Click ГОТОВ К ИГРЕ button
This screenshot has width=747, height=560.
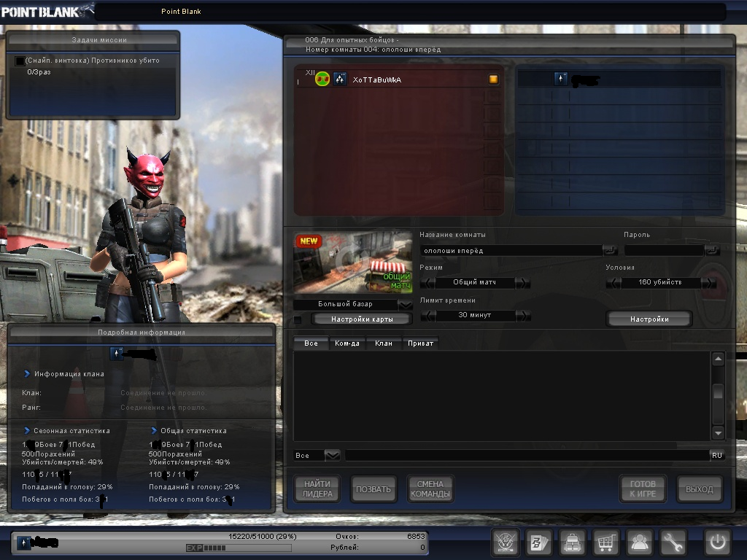point(643,489)
